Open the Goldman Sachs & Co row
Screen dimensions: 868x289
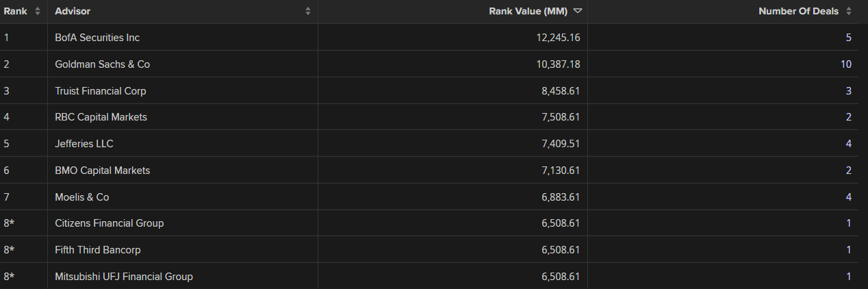[x=102, y=64]
